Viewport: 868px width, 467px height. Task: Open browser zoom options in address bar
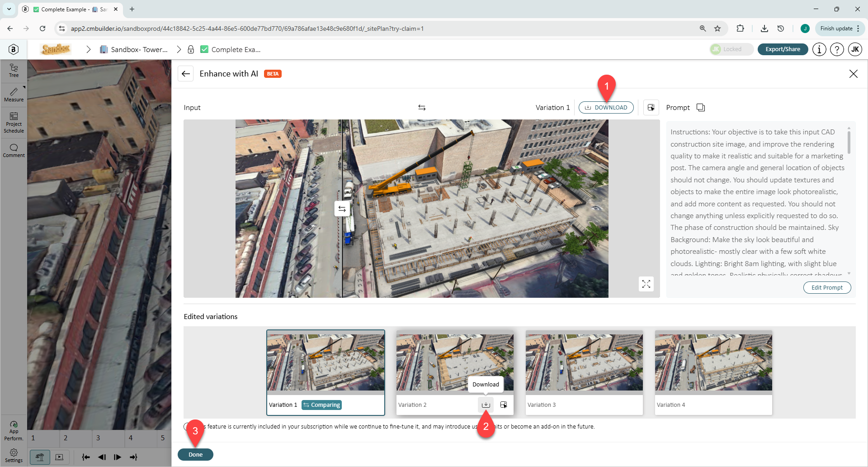click(703, 29)
